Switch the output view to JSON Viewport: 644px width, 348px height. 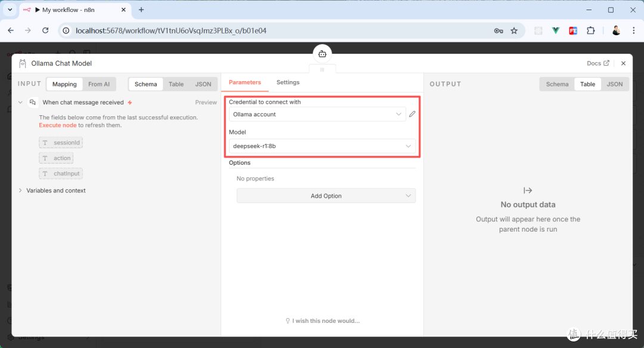[x=614, y=84]
